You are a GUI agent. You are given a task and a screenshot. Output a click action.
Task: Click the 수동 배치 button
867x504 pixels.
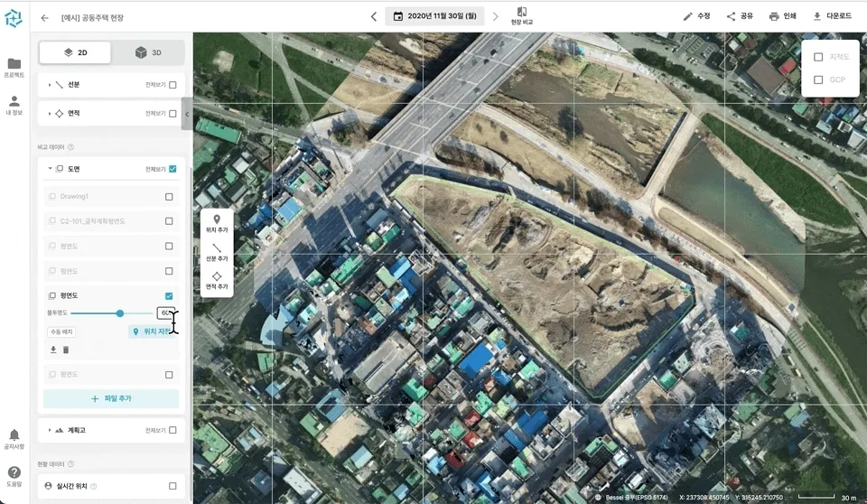[61, 332]
